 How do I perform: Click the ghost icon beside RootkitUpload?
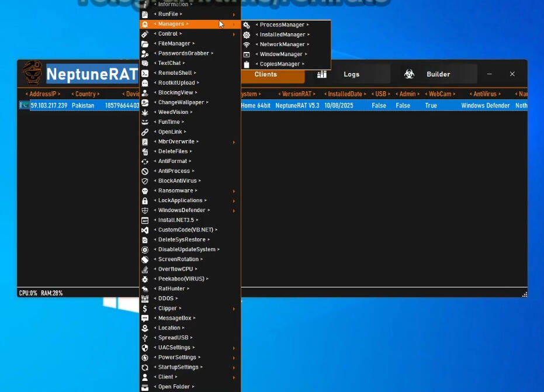click(145, 83)
